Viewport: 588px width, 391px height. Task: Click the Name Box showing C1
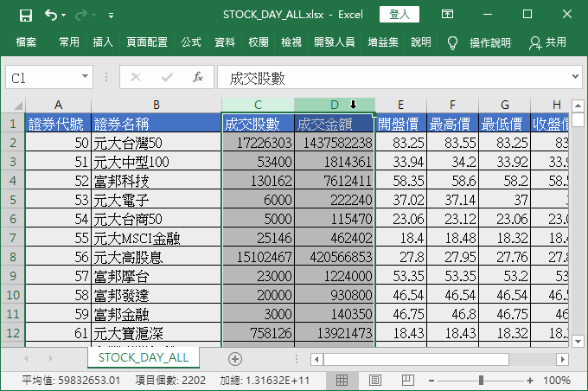[42, 78]
